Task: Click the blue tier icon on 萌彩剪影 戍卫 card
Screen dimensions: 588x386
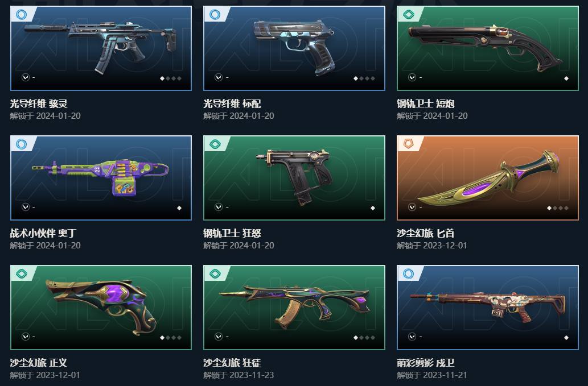Action: 408,273
